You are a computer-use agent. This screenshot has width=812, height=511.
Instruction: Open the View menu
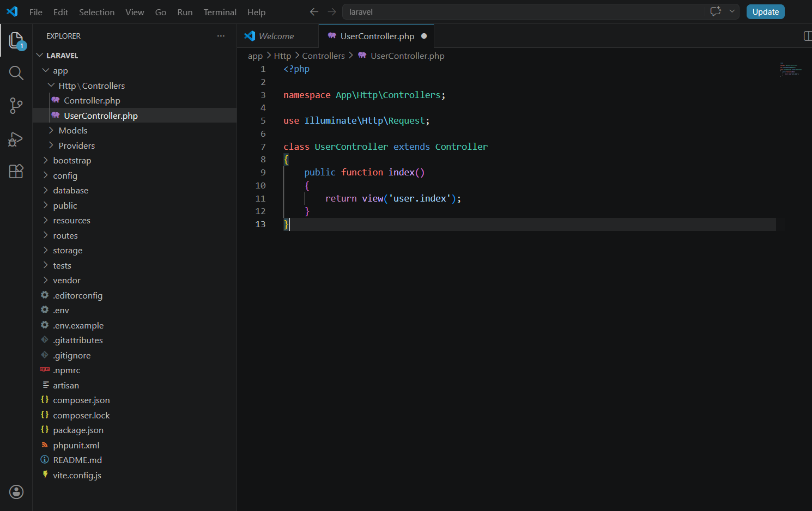click(135, 12)
